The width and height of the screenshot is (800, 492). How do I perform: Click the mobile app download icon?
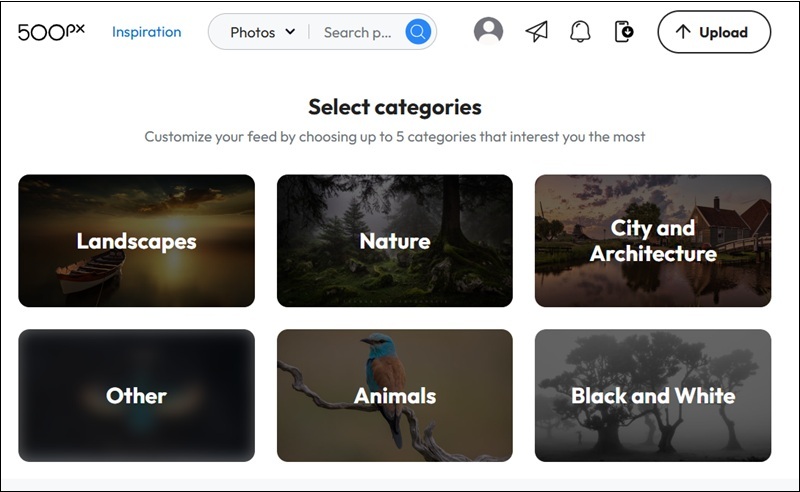(624, 32)
